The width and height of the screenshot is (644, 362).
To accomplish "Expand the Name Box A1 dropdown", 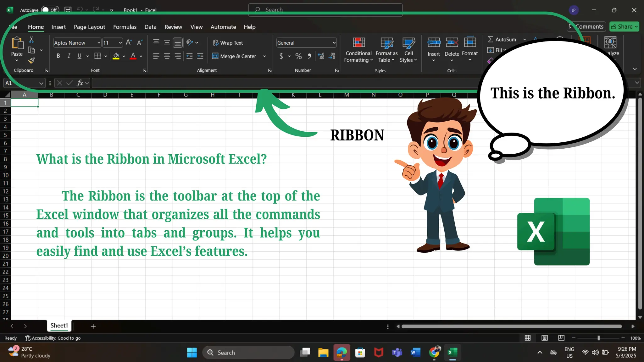I will [41, 83].
